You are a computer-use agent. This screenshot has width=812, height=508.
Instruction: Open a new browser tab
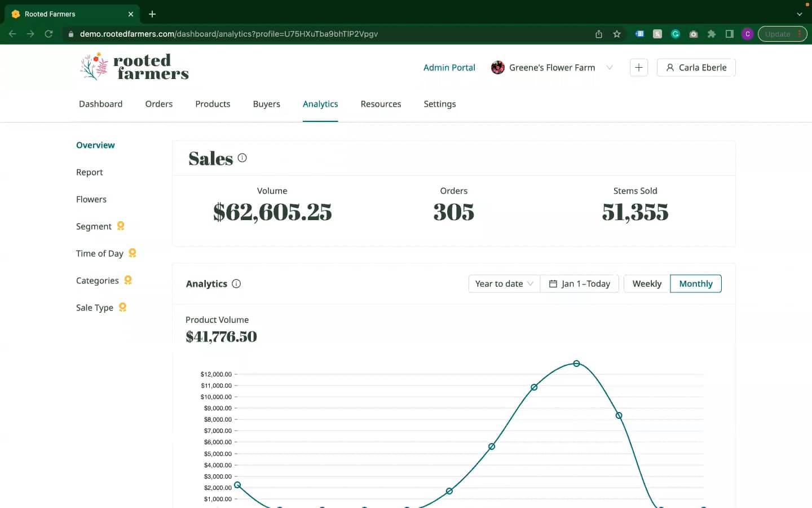152,14
